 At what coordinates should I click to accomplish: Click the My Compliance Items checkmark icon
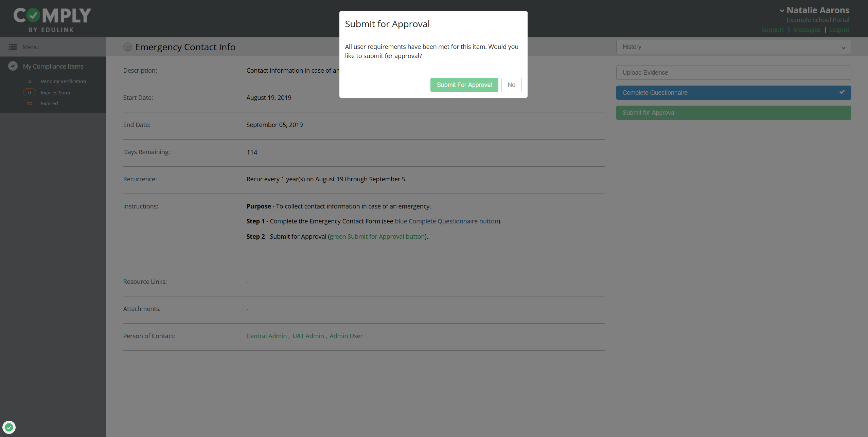coord(13,66)
